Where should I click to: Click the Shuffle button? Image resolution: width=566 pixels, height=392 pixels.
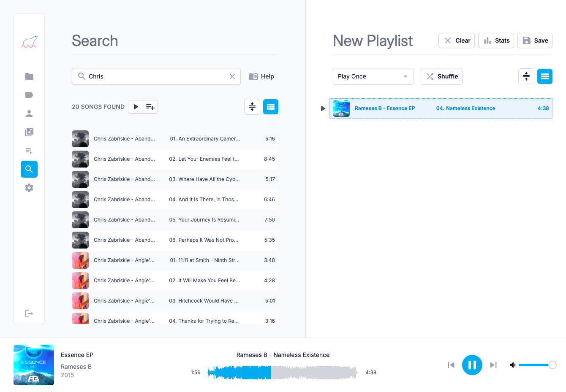tap(441, 76)
